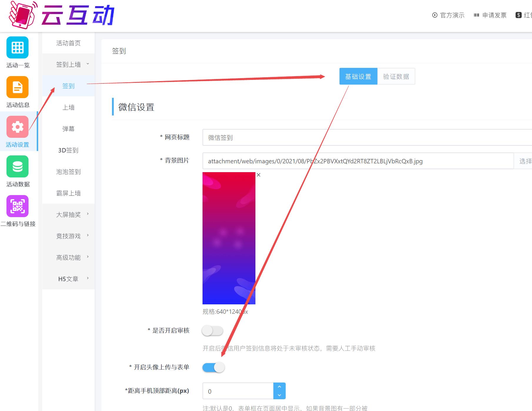
Task: Select the 活动设置 gear icon
Action: [17, 127]
